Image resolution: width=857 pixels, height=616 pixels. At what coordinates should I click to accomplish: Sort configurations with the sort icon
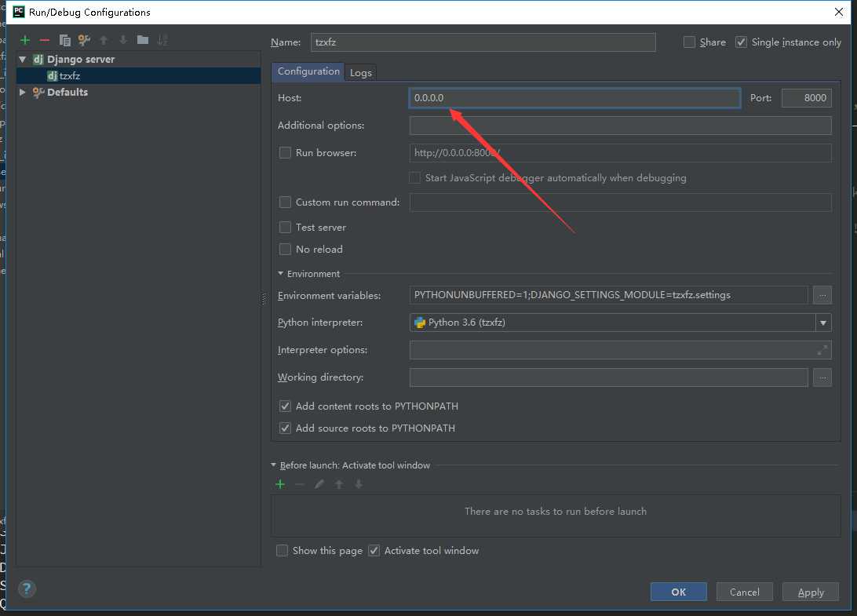162,40
